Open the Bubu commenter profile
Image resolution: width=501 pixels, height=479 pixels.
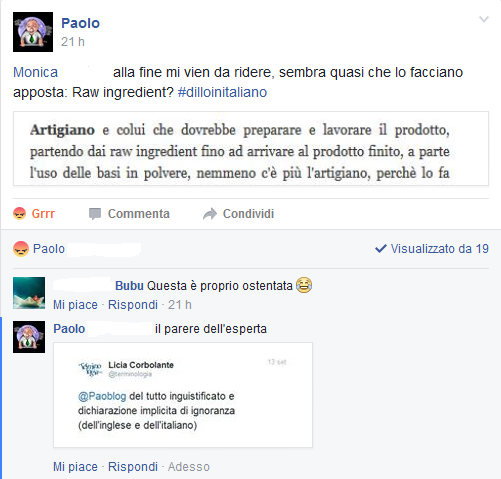tap(129, 286)
